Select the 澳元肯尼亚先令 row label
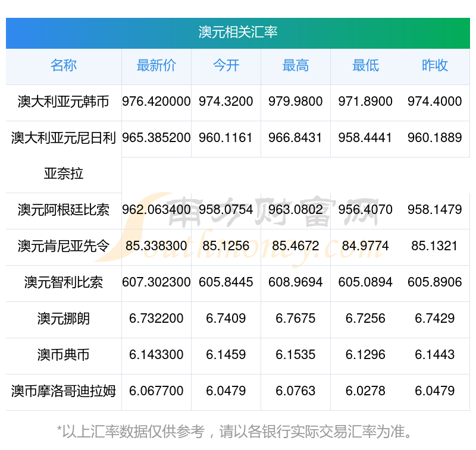Screen dimensions: 476x450 tap(64, 246)
